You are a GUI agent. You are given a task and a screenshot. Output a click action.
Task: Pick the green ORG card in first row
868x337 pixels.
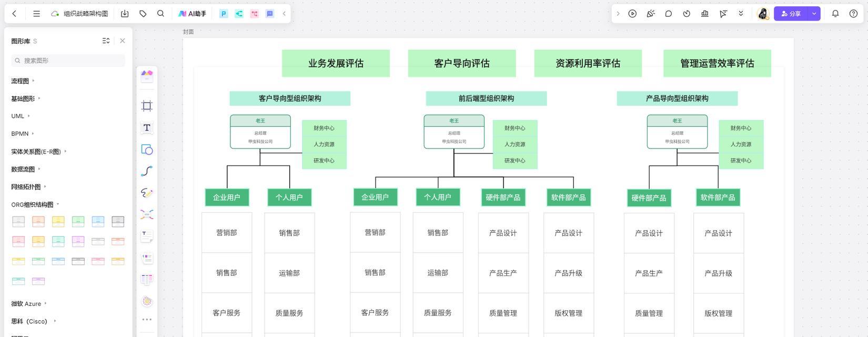[78, 222]
